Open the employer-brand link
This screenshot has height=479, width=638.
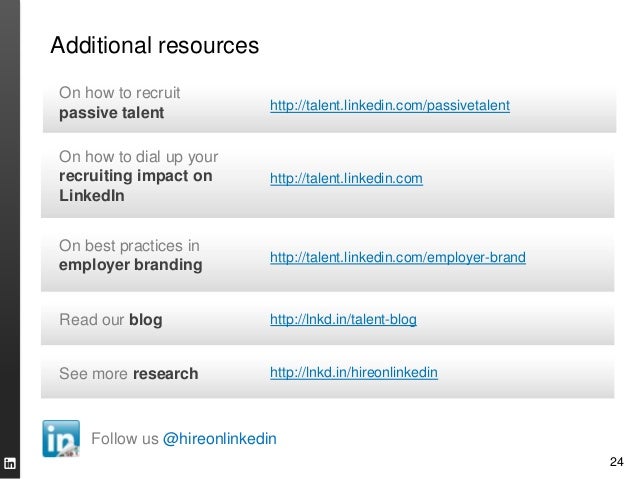(x=398, y=257)
